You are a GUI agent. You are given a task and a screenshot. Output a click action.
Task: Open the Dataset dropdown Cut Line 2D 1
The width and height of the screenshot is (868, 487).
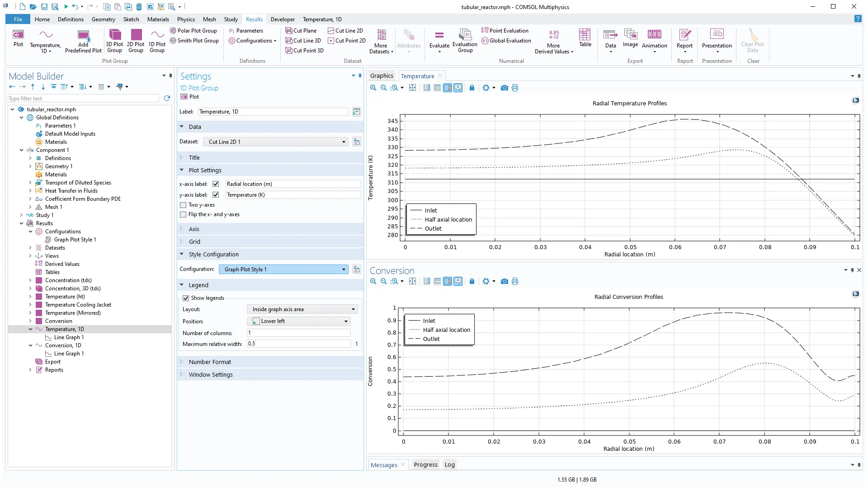[276, 142]
